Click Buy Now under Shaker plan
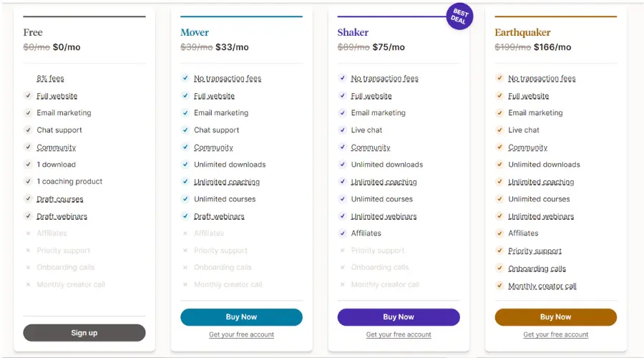Image resolution: width=644 pixels, height=358 pixels. pyautogui.click(x=399, y=317)
